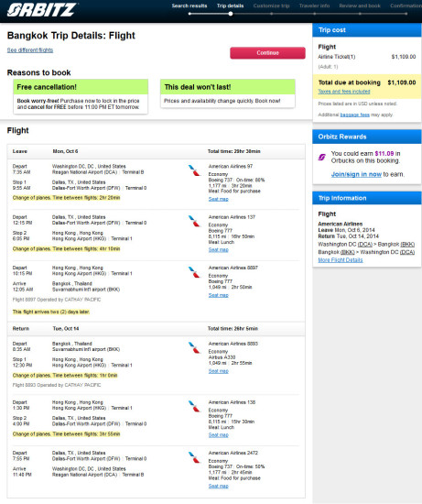Screen dimensions: 422x504
Task: Click the 3hr 55min change of planes notice
Action: point(66,434)
